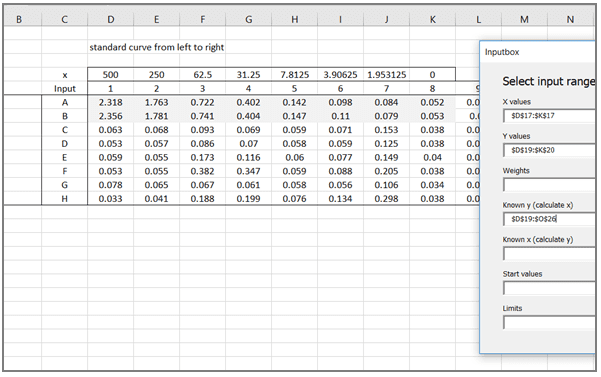The image size is (601, 377).
Task: Select cell with value 2.318
Action: (x=110, y=102)
